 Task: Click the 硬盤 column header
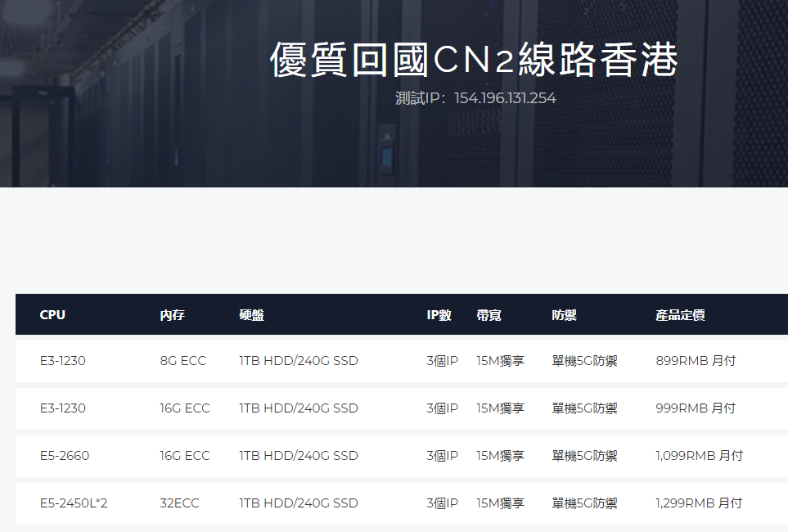pyautogui.click(x=252, y=315)
